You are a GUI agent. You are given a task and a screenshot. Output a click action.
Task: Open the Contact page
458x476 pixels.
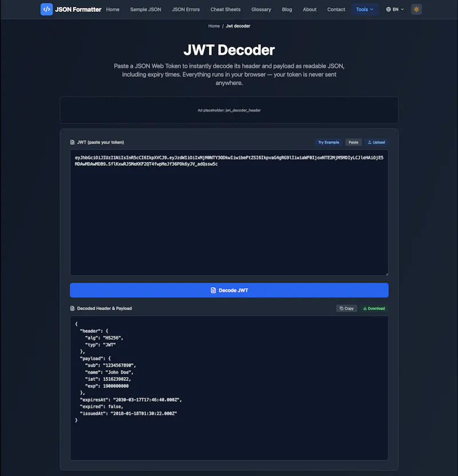click(x=336, y=9)
